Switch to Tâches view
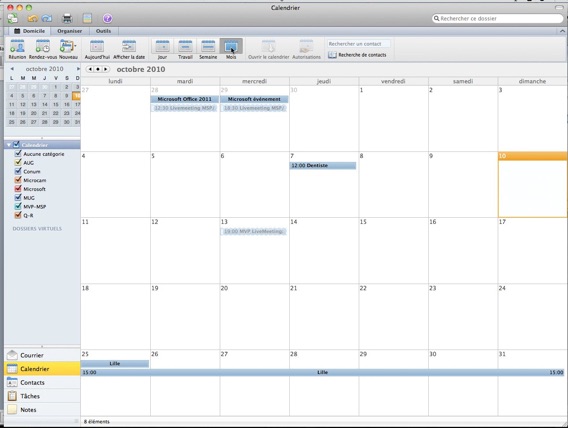This screenshot has height=428, width=568. pyautogui.click(x=42, y=396)
